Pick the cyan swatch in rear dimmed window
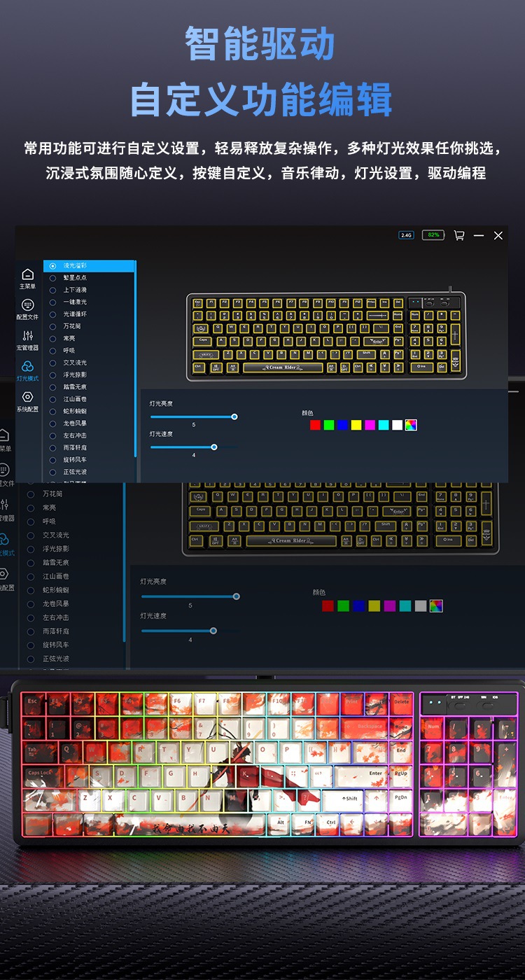This screenshot has height=980, width=525. coord(405,606)
